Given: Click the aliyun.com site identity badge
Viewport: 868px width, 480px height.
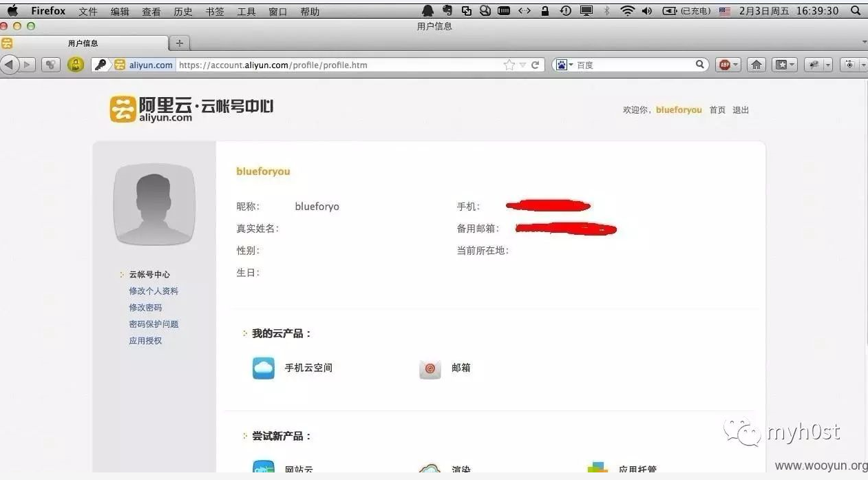Looking at the screenshot, I should (144, 65).
